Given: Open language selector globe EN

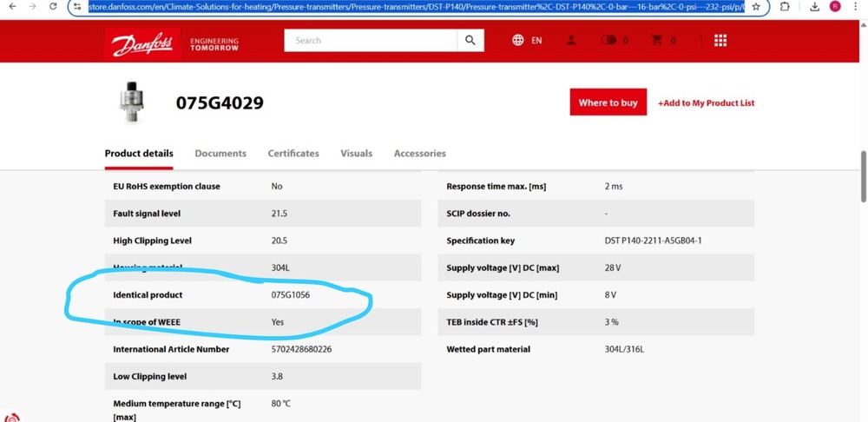Looking at the screenshot, I should [527, 41].
